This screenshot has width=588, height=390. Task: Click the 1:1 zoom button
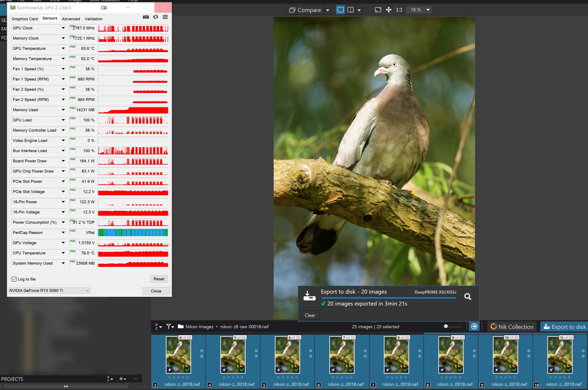[399, 10]
